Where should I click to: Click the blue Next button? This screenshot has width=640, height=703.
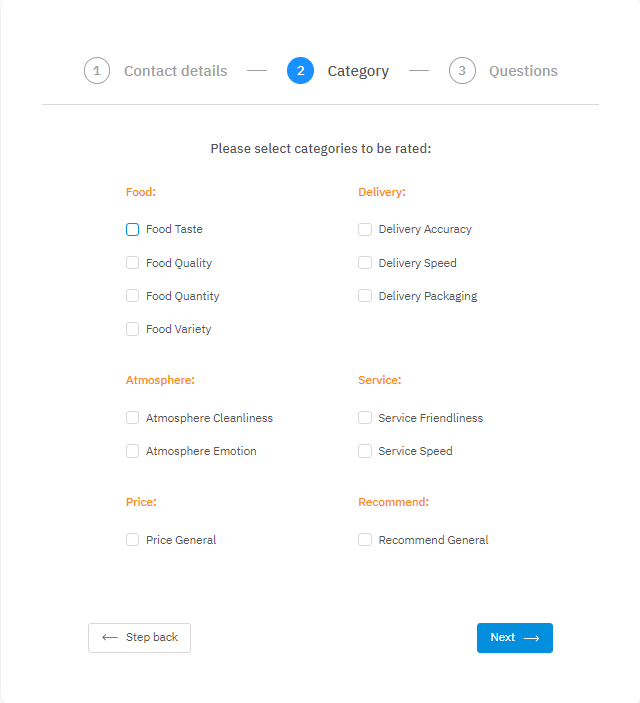[x=514, y=638]
